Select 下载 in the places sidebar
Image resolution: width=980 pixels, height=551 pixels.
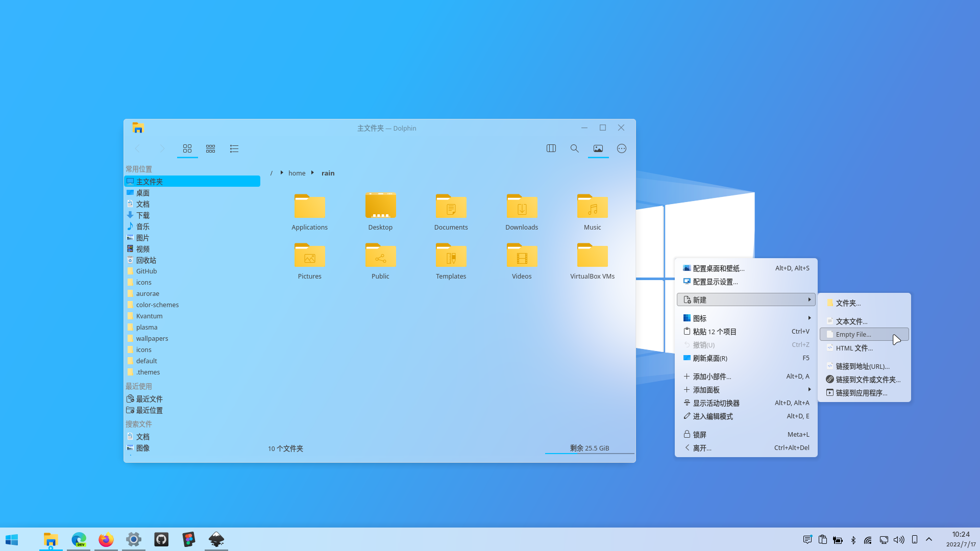(192, 215)
